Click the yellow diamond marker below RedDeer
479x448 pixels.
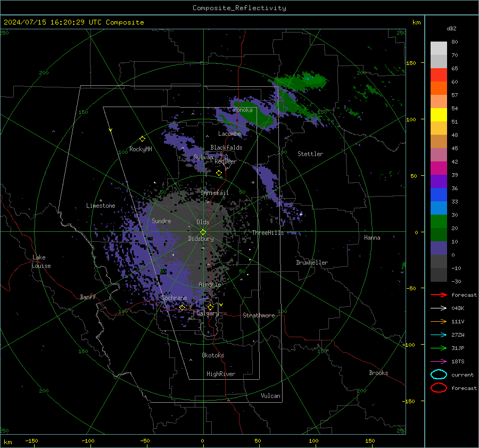click(219, 173)
